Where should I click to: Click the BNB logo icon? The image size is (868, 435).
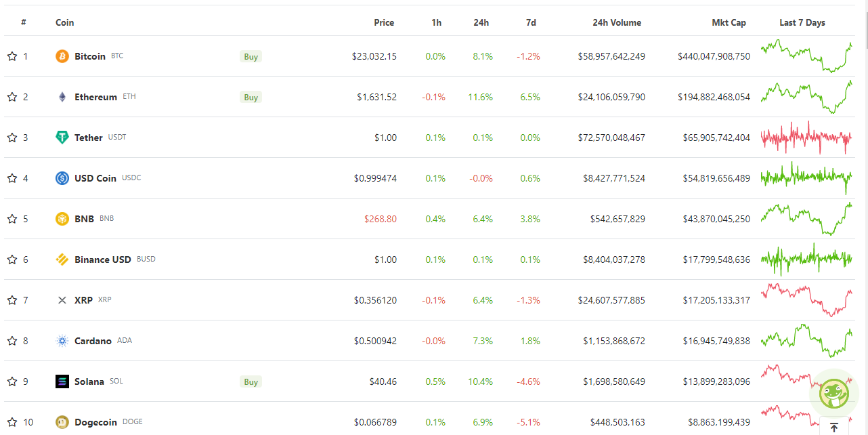[x=62, y=219]
